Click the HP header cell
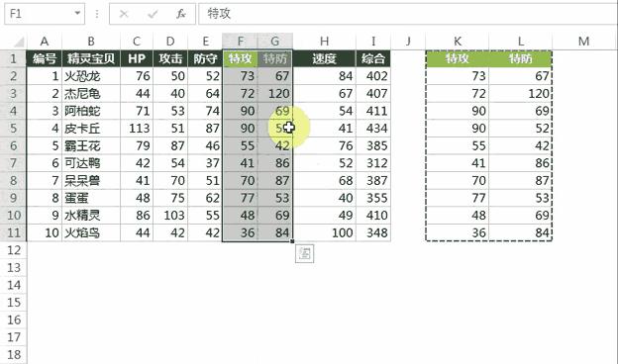The height and width of the screenshot is (364, 618). [x=137, y=58]
